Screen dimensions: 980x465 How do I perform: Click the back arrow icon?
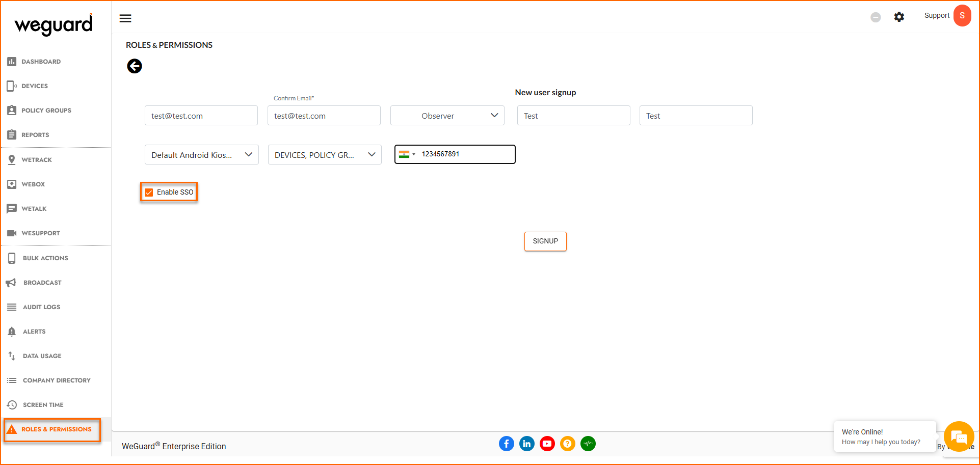(x=135, y=66)
